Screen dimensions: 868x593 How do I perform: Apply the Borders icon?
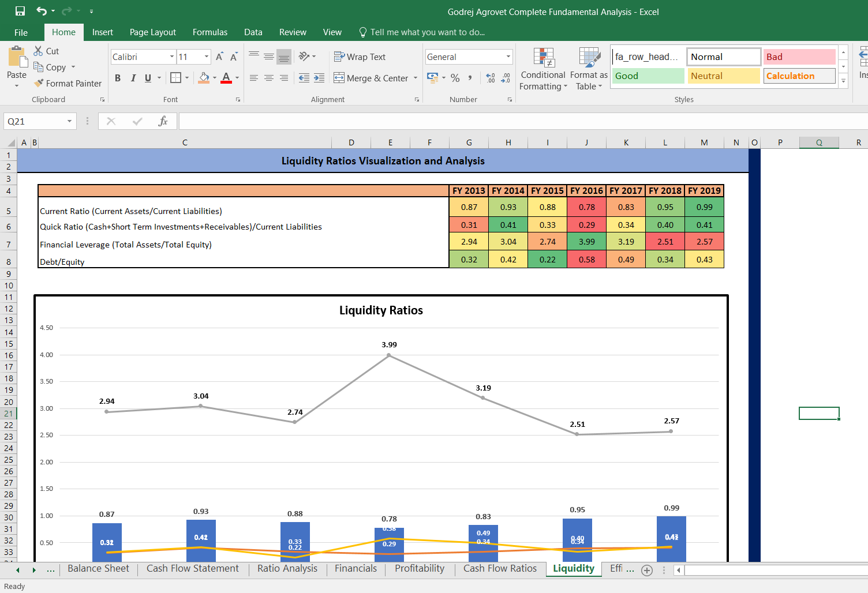176,77
